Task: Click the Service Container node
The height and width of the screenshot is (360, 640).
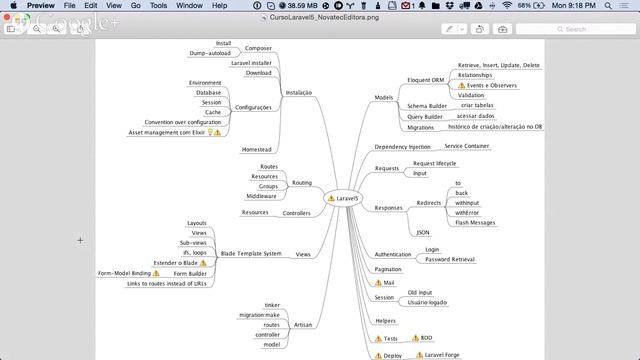Action: click(467, 146)
